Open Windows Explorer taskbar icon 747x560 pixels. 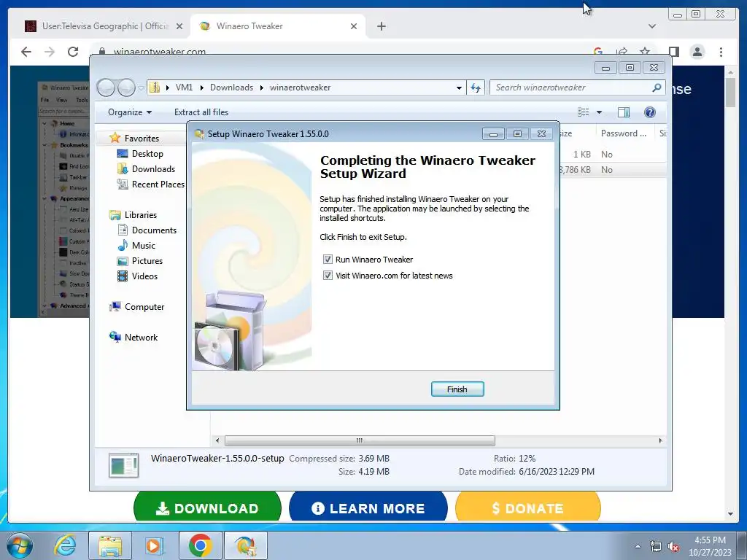(110, 545)
